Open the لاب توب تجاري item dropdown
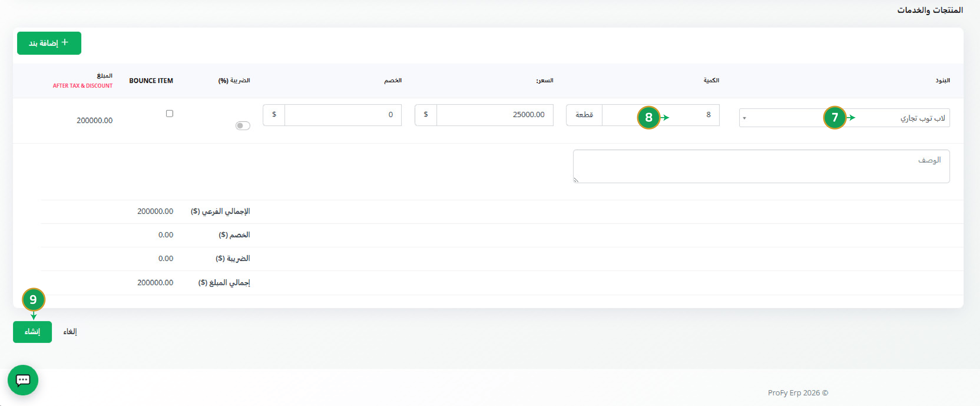Screen dimensions: 980x406 pyautogui.click(x=844, y=118)
